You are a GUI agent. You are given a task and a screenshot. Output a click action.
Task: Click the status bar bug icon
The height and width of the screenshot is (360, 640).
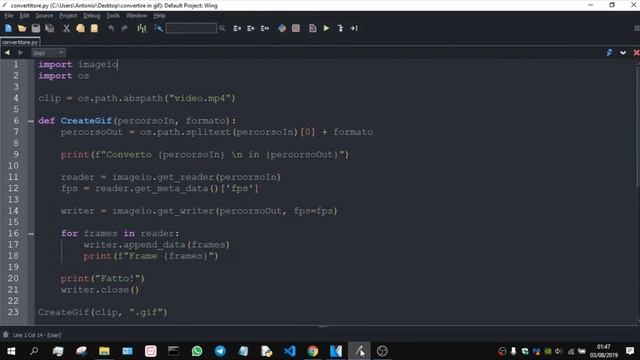click(5, 335)
